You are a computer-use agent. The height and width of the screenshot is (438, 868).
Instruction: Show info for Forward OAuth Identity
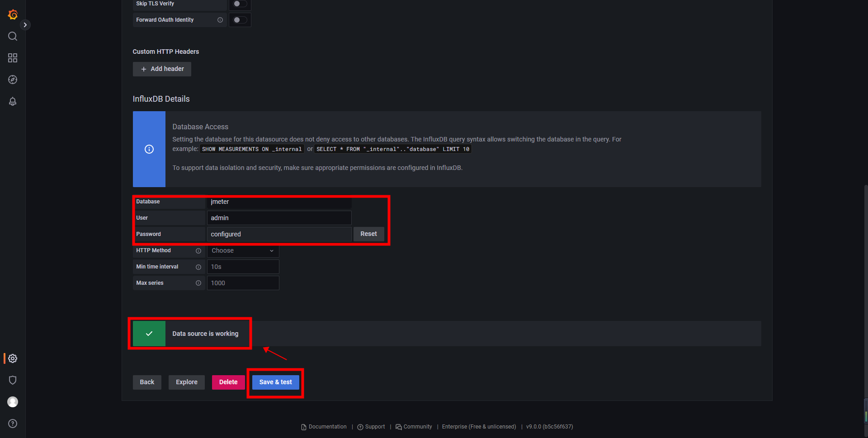coord(220,20)
